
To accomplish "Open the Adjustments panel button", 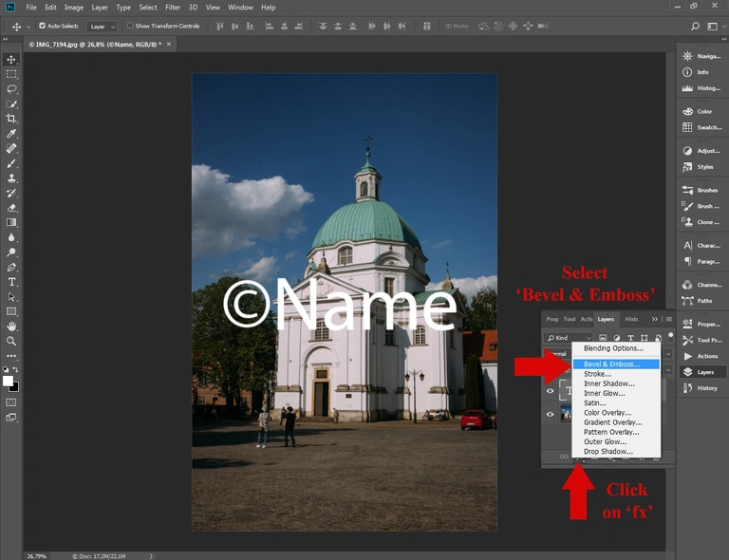I will tap(702, 151).
